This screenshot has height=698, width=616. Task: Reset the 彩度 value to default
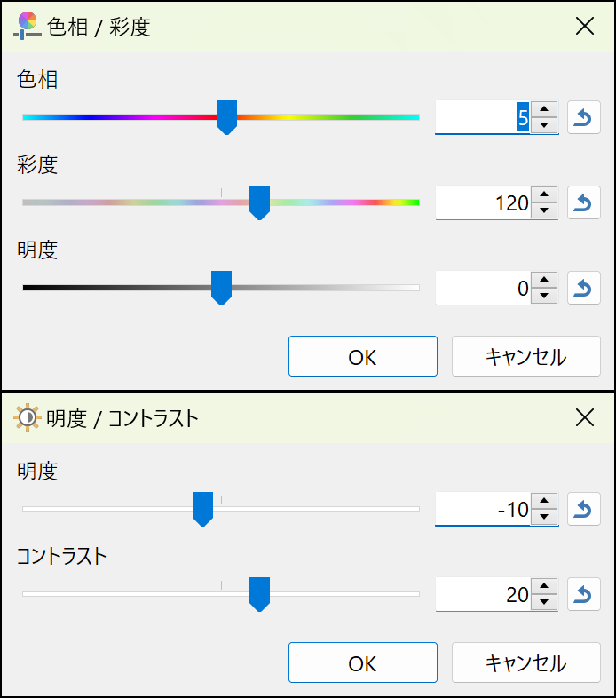click(583, 203)
